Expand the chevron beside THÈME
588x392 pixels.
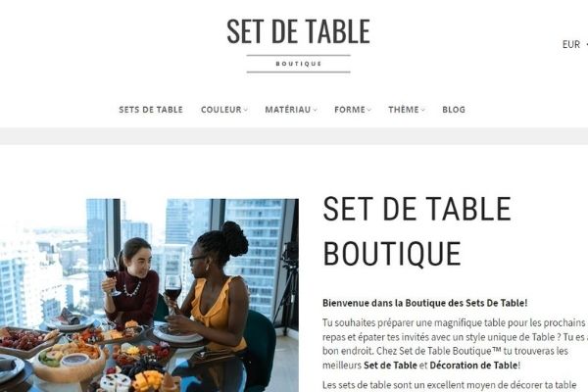coord(423,110)
